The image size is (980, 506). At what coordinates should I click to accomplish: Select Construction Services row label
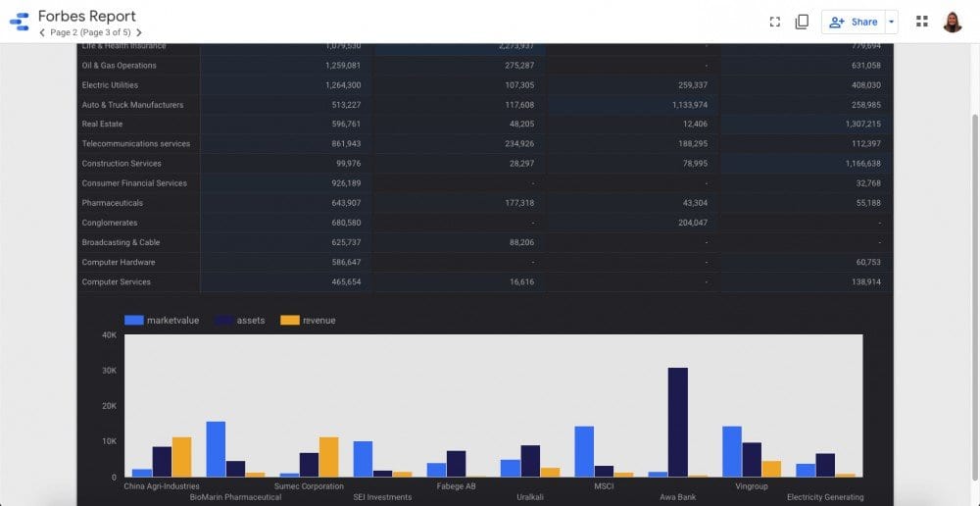pyautogui.click(x=122, y=163)
